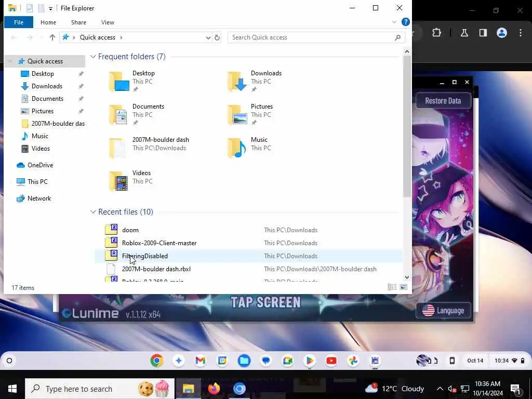Switch to Details view layout
532x399 pixels.
tap(392, 287)
